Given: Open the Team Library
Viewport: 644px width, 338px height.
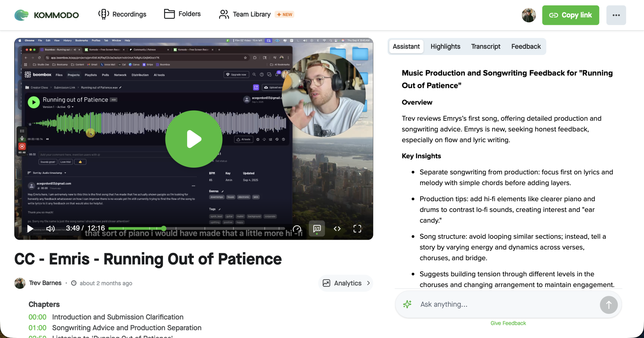Looking at the screenshot, I should [x=245, y=14].
